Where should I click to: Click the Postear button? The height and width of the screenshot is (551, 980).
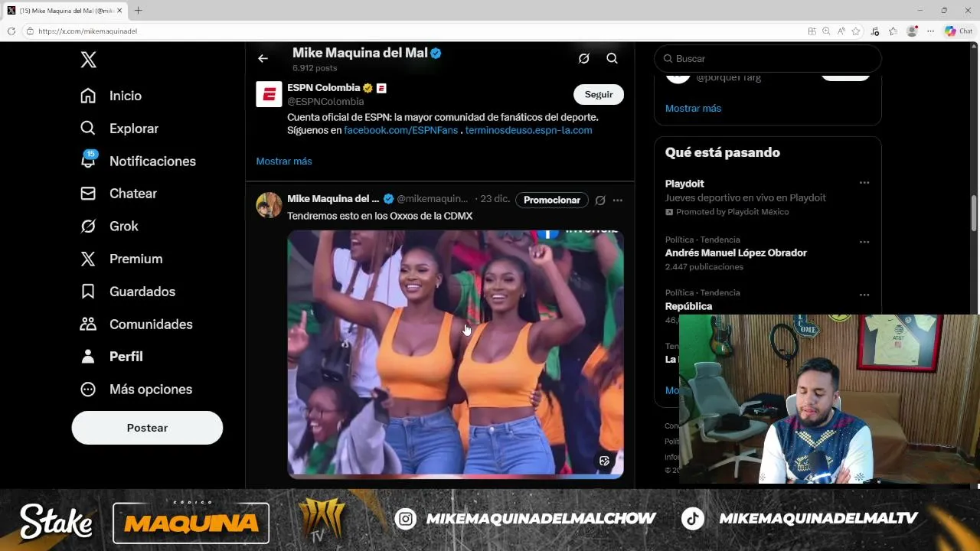pyautogui.click(x=147, y=428)
